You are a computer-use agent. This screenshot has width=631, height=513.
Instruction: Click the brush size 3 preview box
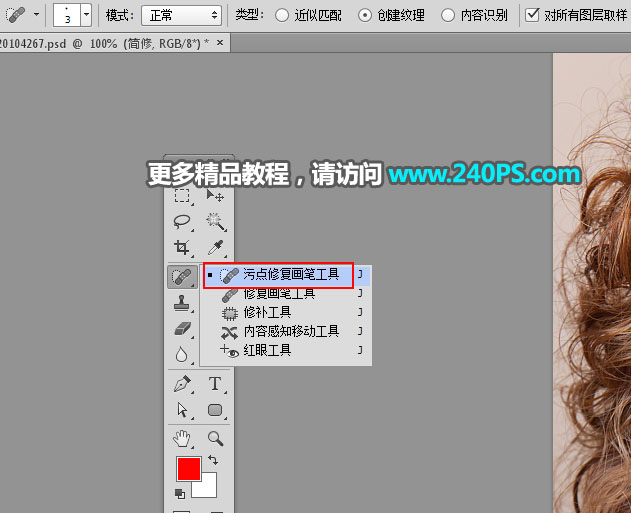pyautogui.click(x=67, y=15)
